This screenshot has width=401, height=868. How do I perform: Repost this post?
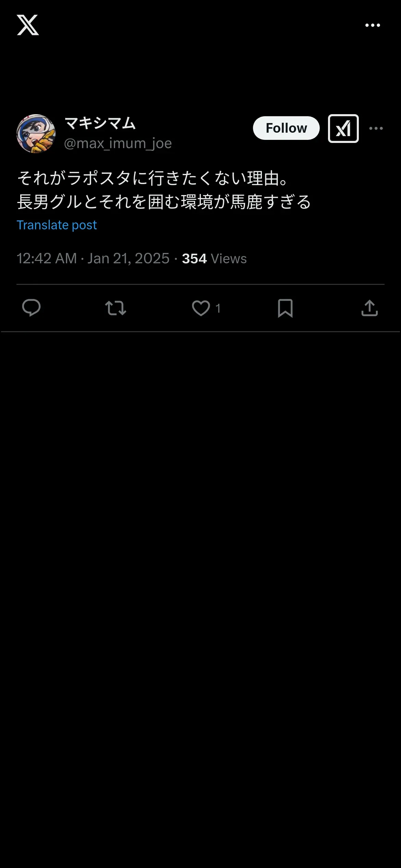coord(116,308)
